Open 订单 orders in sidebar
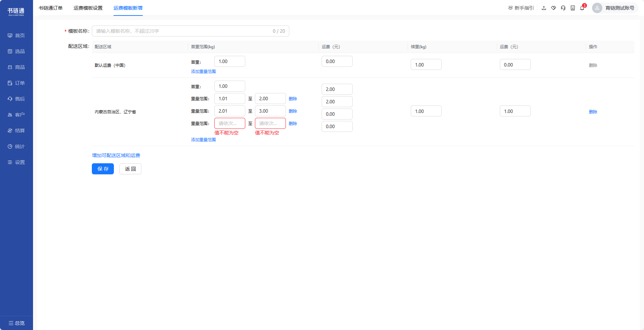 [16, 83]
